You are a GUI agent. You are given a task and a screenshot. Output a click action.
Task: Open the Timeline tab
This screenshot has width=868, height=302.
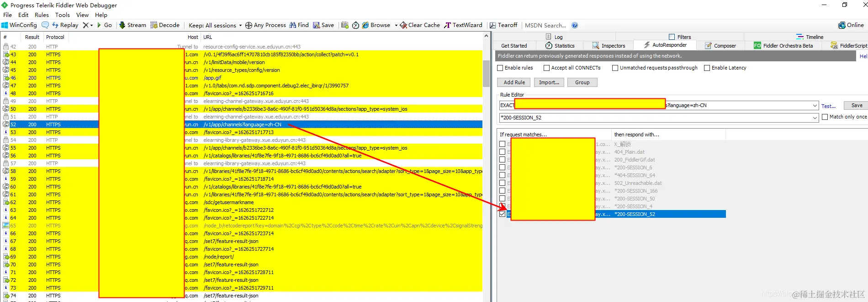810,37
